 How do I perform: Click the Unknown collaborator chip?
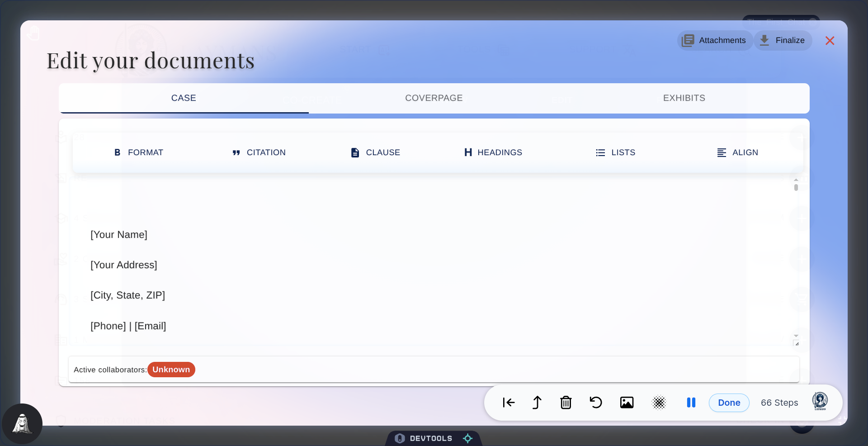click(171, 370)
